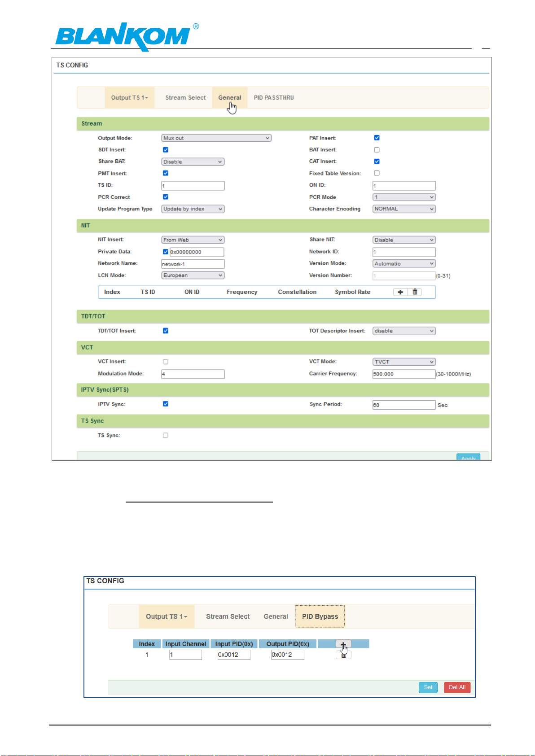This screenshot has height=756, width=535.
Task: Click the Frequency column header in NIT table
Action: coord(242,292)
